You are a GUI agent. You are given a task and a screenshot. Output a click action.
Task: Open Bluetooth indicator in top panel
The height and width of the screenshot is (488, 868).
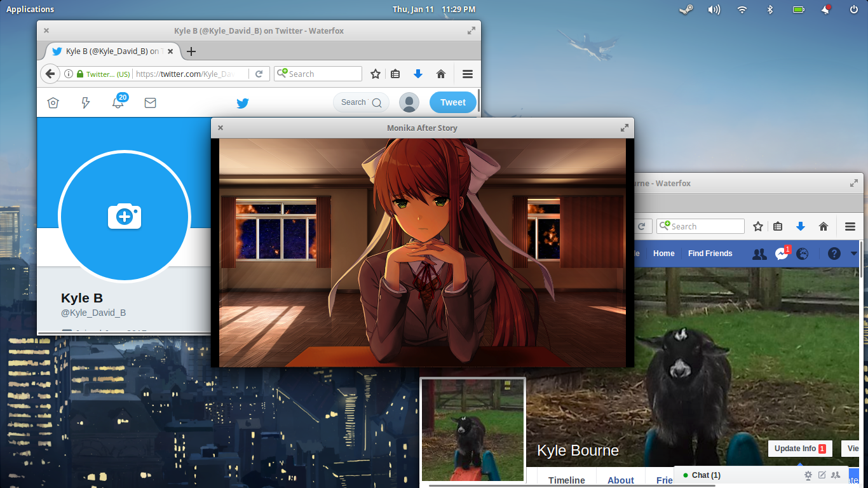[770, 10]
